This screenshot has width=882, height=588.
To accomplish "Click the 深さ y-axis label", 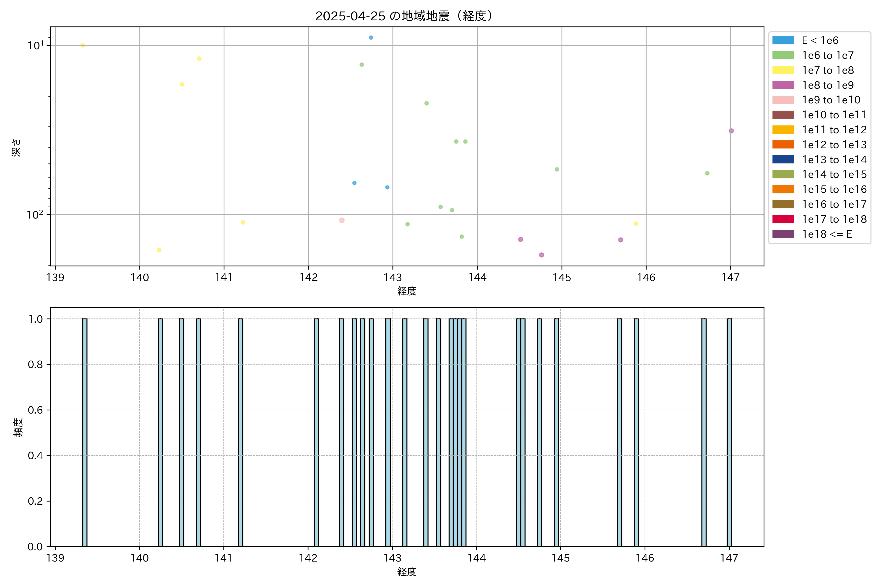I will [x=16, y=147].
